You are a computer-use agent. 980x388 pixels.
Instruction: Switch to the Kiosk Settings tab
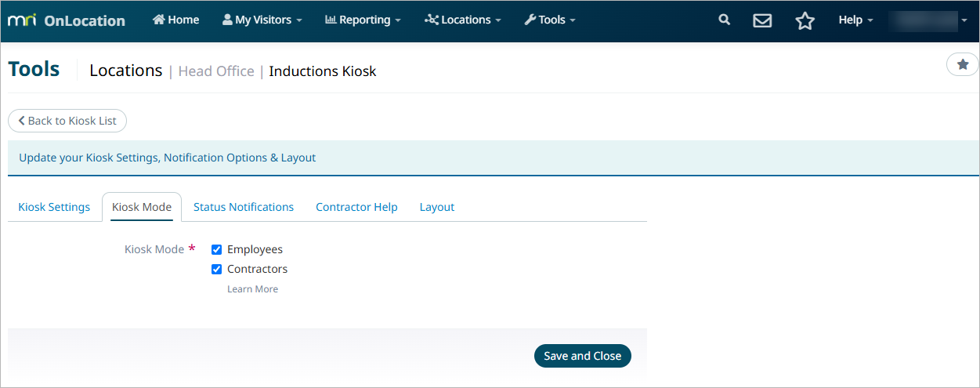pos(54,207)
